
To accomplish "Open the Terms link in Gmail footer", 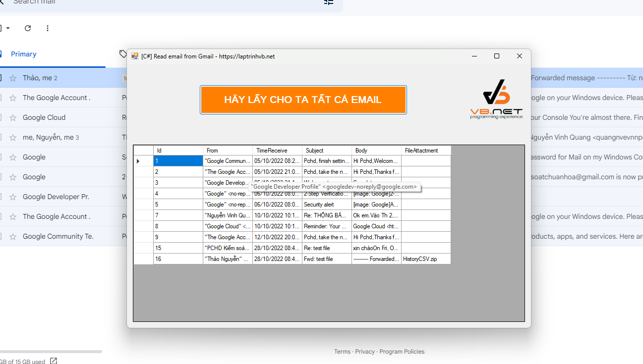I will point(342,352).
